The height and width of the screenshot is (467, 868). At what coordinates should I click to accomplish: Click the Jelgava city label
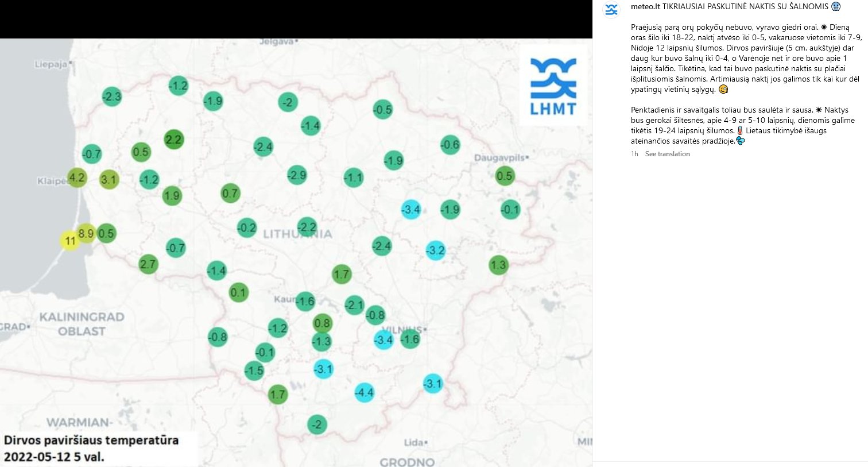click(x=276, y=41)
